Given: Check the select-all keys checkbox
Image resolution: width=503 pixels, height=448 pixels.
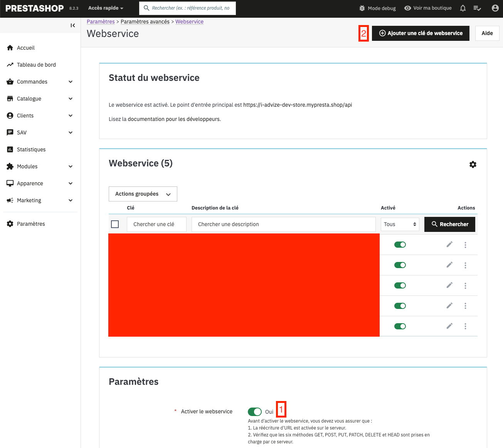Looking at the screenshot, I should coord(115,224).
